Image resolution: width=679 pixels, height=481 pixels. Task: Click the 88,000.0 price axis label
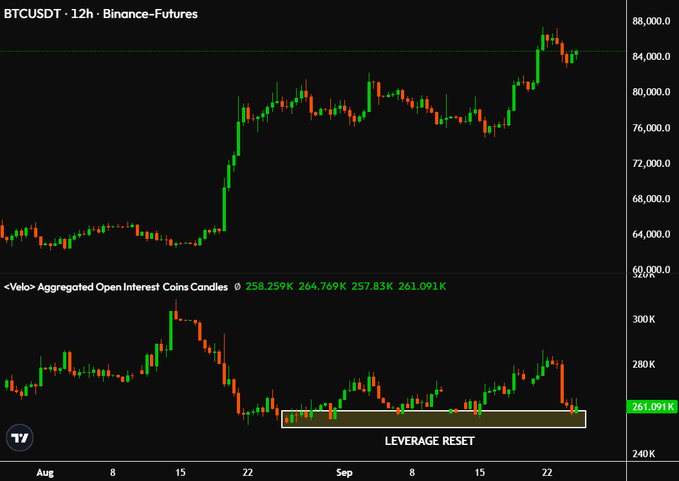tap(651, 21)
